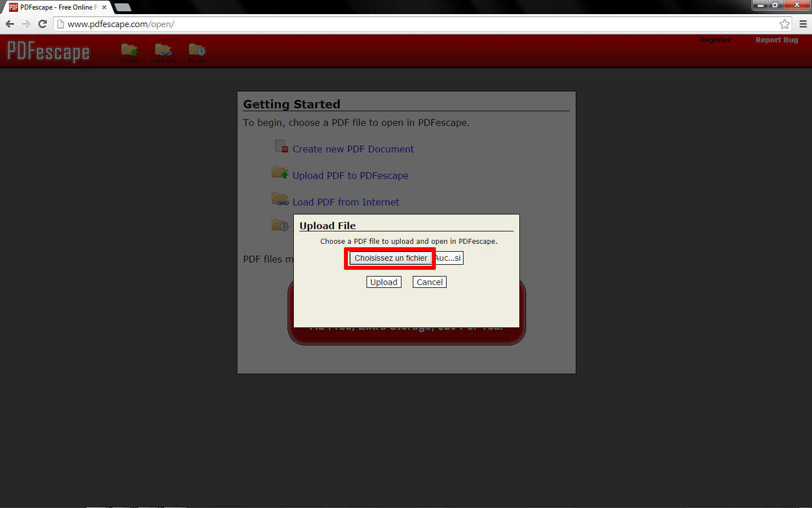This screenshot has height=508, width=812.
Task: Click the Report Bug link
Action: tap(776, 40)
